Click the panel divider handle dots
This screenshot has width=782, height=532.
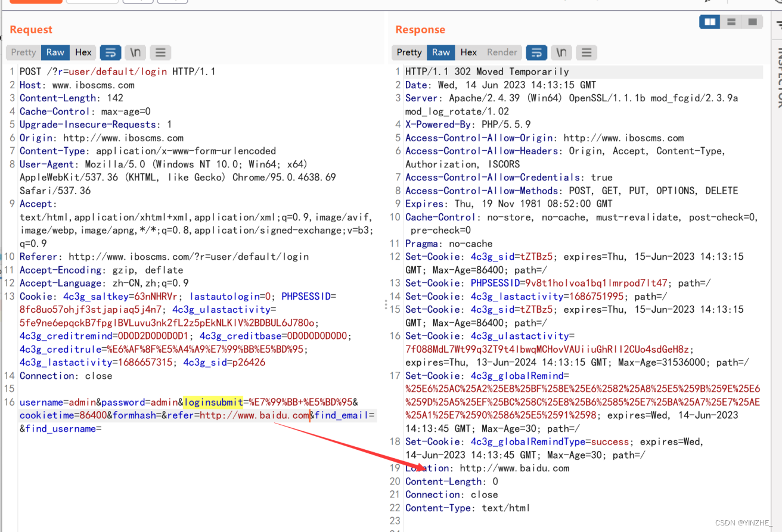click(387, 306)
